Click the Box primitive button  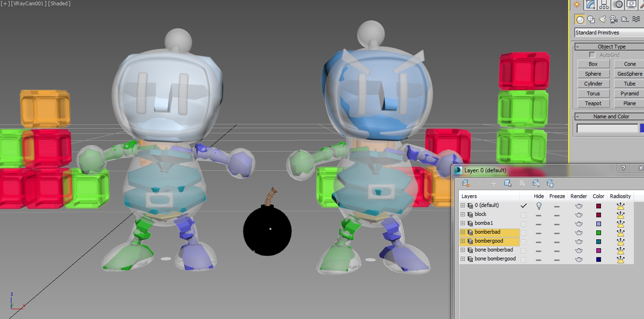pyautogui.click(x=593, y=64)
